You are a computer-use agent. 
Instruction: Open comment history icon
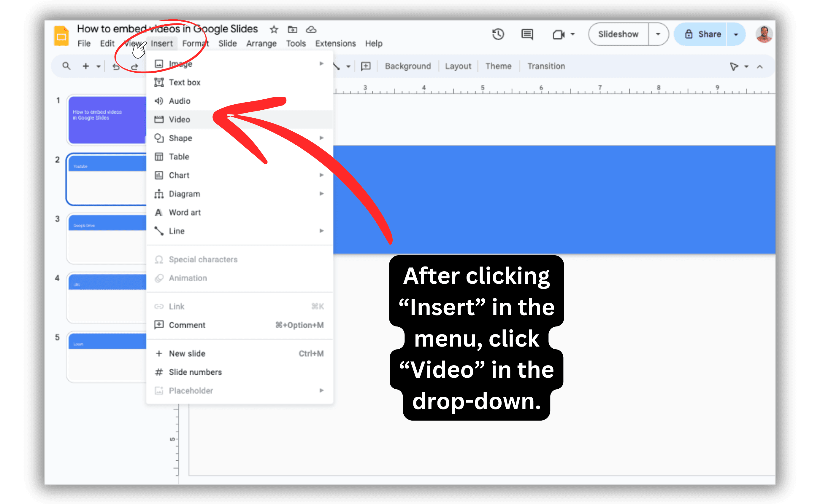click(527, 34)
